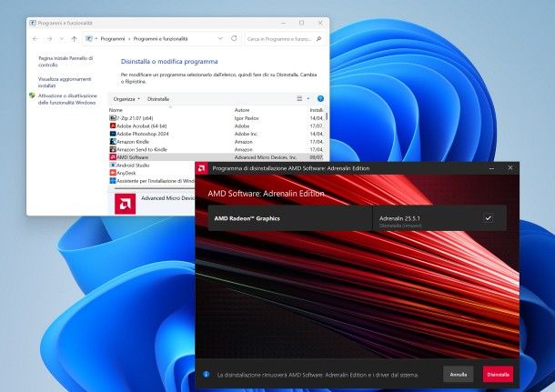Click the blue info icon in uninstaller footer
The height and width of the screenshot is (392, 555).
click(207, 374)
